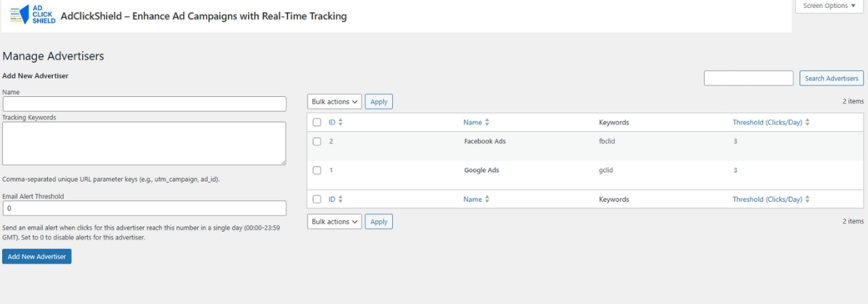The height and width of the screenshot is (304, 868).
Task: Open the top Bulk actions dropdown
Action: point(334,102)
